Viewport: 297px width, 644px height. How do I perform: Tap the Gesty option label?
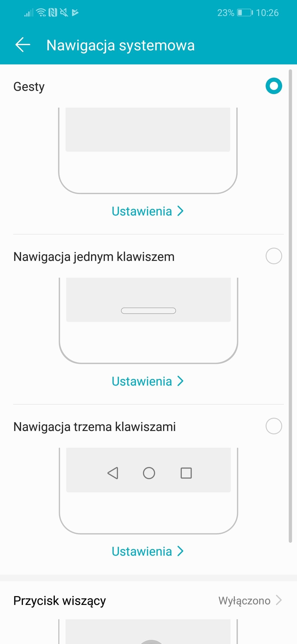pos(29,87)
